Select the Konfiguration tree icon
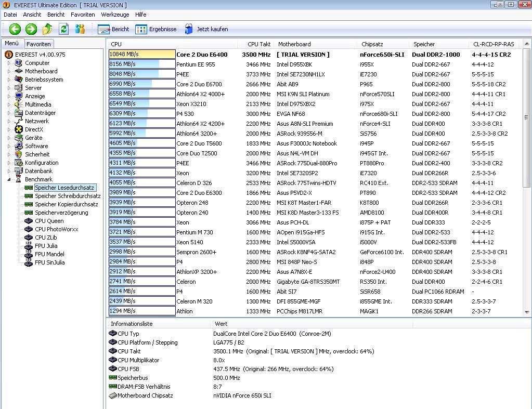Screen dimensions: 532x409 [19, 163]
